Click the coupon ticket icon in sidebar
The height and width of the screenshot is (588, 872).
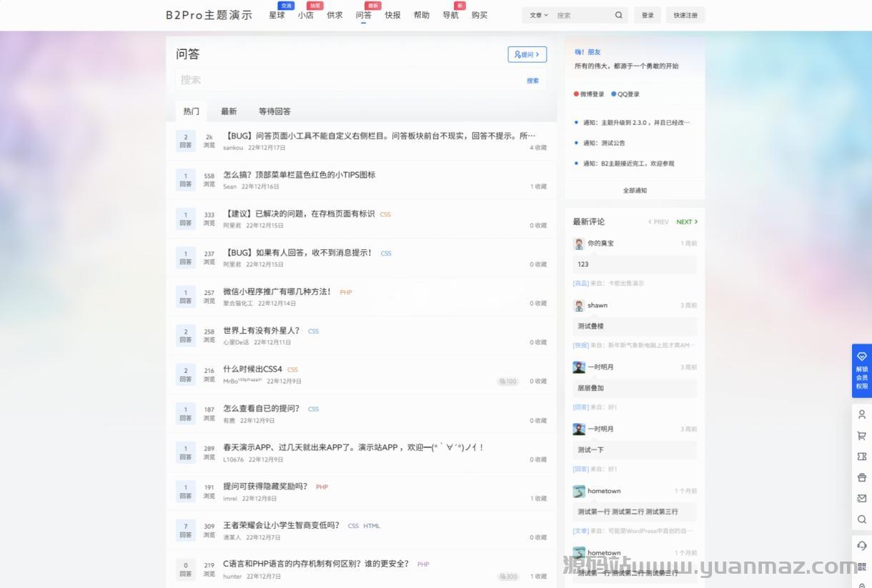[861, 457]
